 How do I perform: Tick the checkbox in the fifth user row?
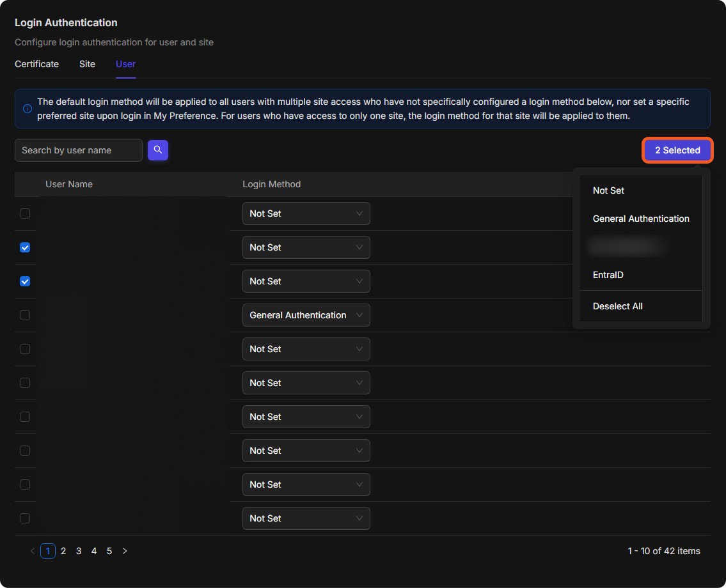[x=25, y=349]
